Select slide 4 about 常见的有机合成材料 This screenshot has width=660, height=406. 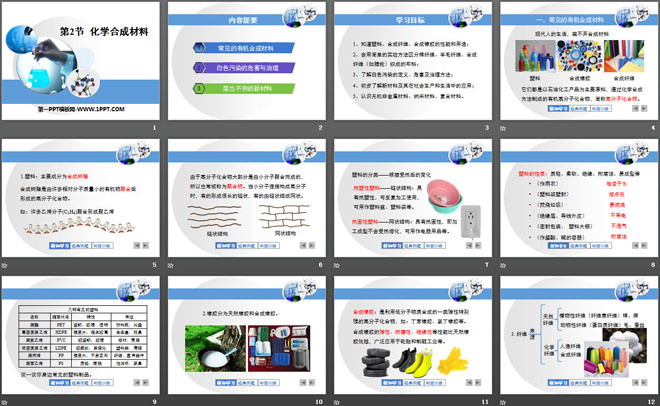pyautogui.click(x=579, y=61)
